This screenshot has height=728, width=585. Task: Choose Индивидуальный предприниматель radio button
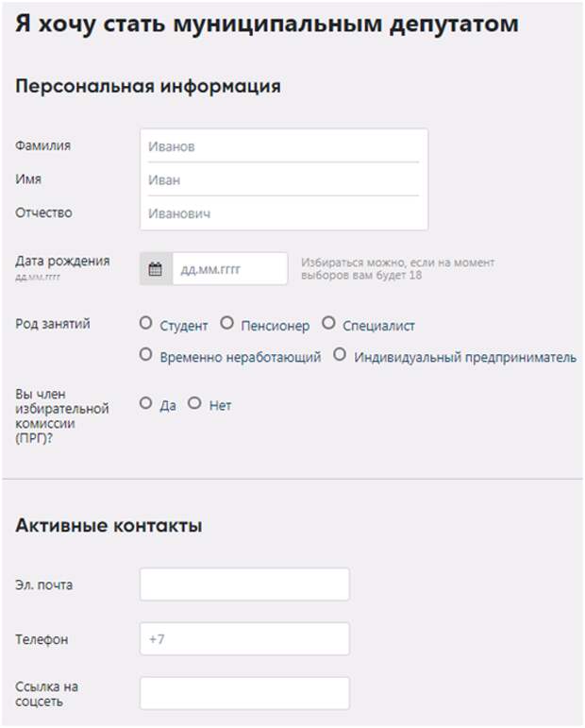340,354
